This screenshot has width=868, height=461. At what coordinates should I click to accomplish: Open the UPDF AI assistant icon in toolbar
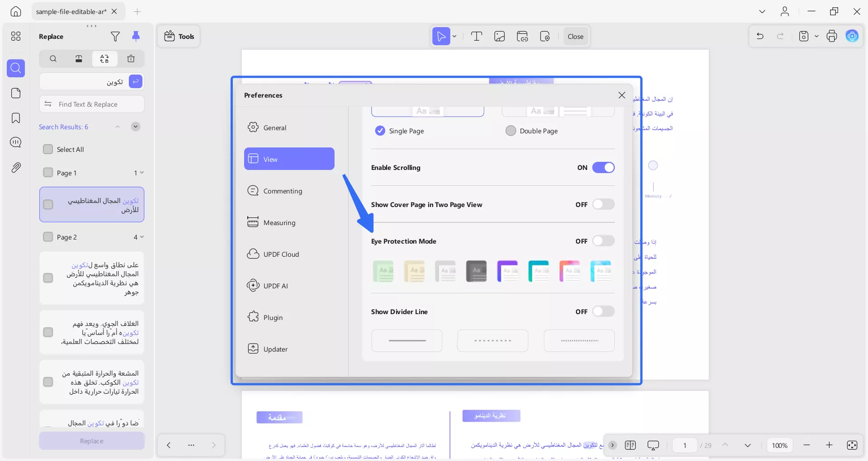click(x=852, y=36)
